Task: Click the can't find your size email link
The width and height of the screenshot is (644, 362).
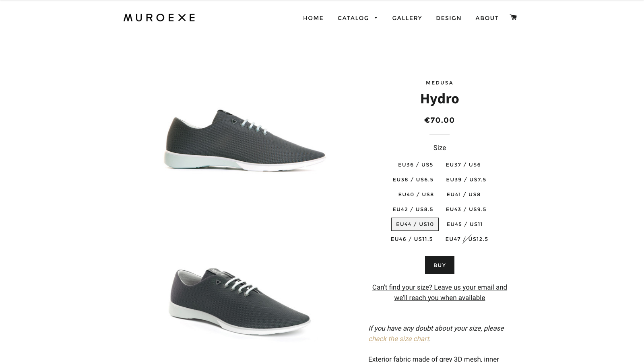Action: 440,292
